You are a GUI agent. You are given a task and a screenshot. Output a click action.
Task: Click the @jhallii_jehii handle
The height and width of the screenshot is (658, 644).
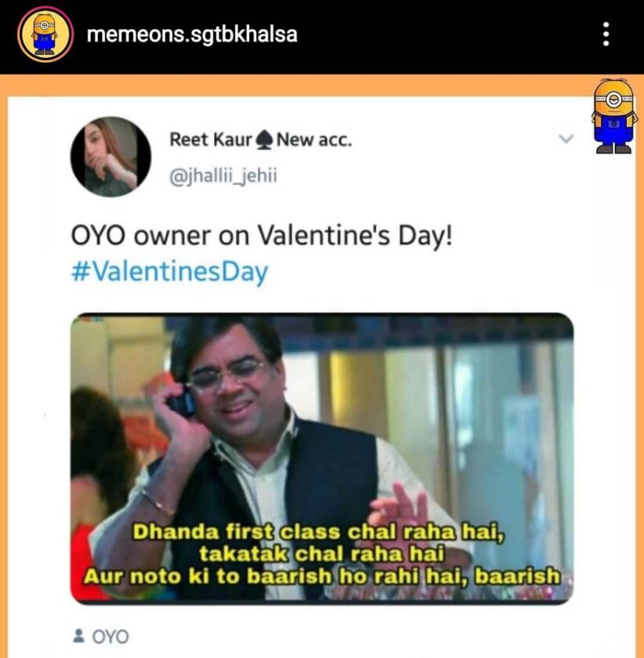point(223,175)
